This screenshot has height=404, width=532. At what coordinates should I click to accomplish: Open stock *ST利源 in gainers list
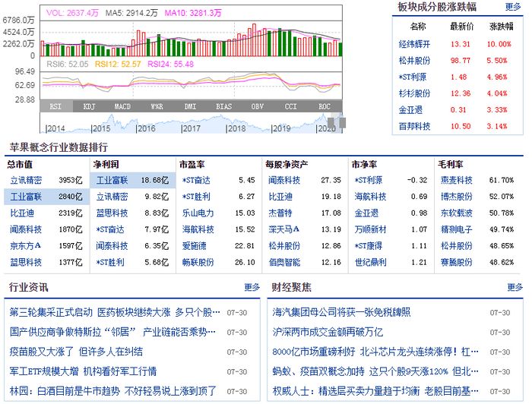point(412,77)
